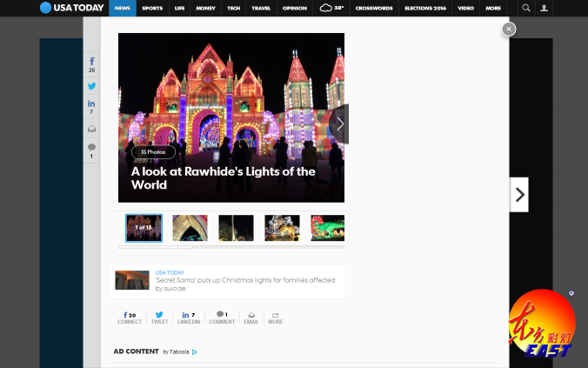Click the USA TODAY logo
The width and height of the screenshot is (588, 368).
(71, 8)
